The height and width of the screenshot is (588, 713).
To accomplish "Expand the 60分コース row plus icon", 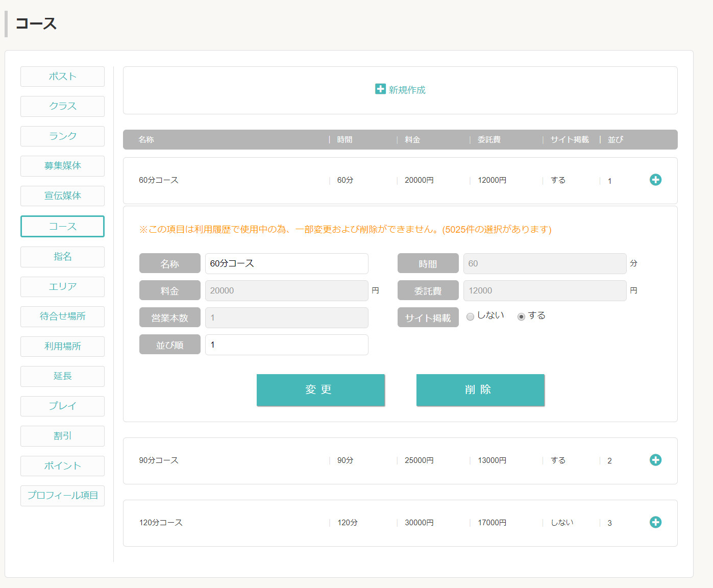I will coord(655,180).
